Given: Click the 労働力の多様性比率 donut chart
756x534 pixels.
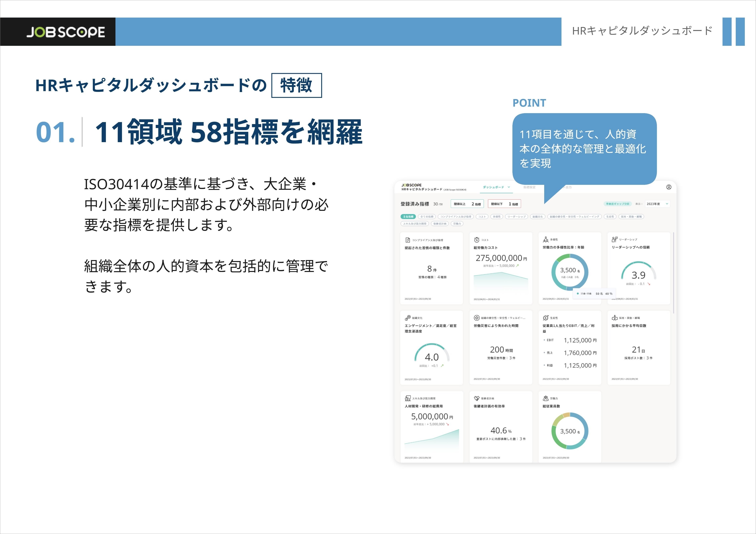Looking at the screenshot, I should tap(570, 272).
